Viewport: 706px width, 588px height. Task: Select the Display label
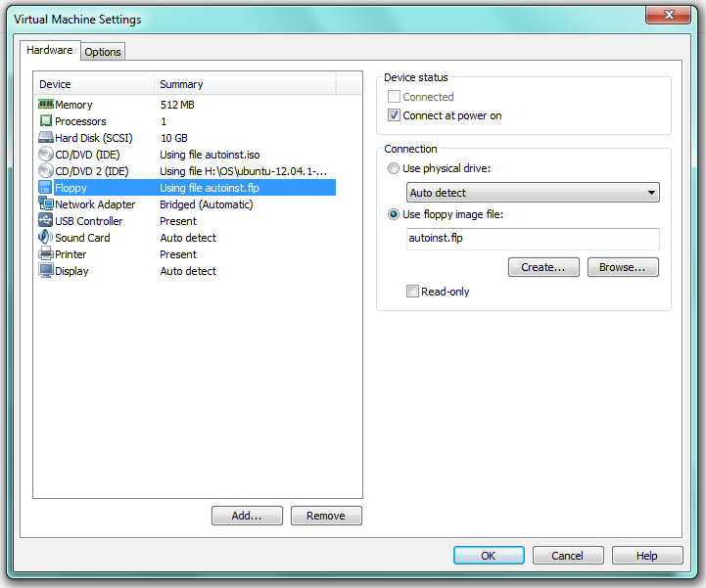71,271
